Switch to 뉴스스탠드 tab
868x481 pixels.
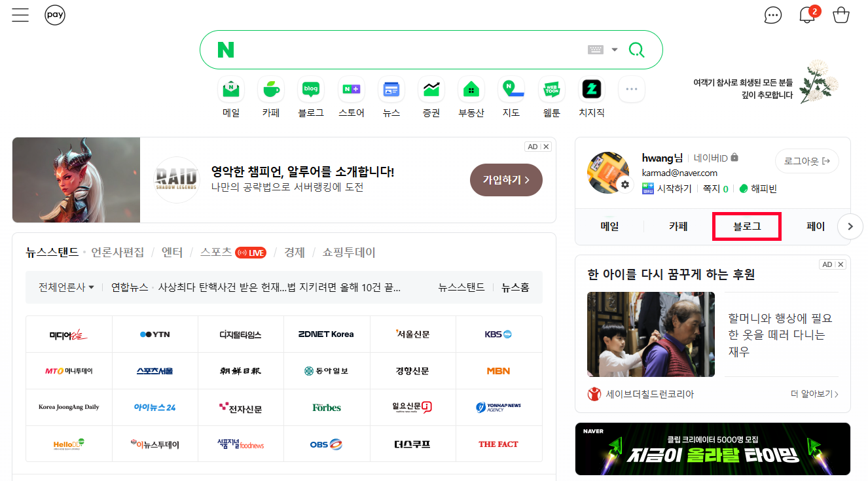[52, 252]
